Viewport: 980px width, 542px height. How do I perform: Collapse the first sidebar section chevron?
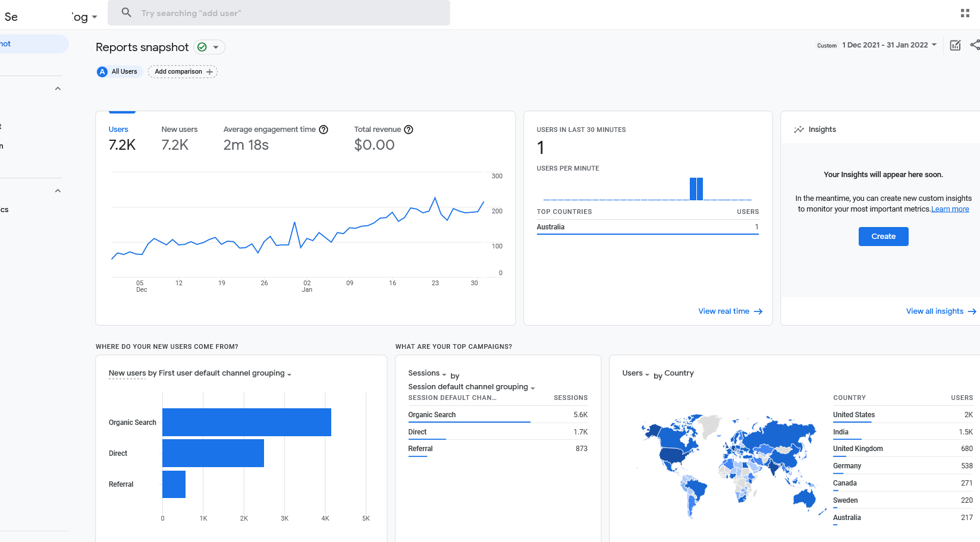[x=58, y=89]
